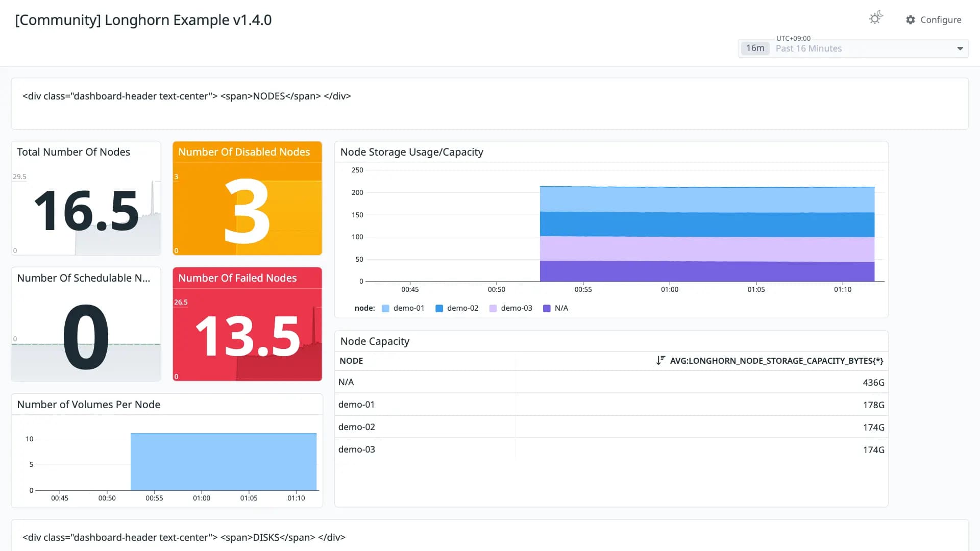The width and height of the screenshot is (980, 551).
Task: Click the blue bar in Volumes Per Node chart
Action: (224, 462)
